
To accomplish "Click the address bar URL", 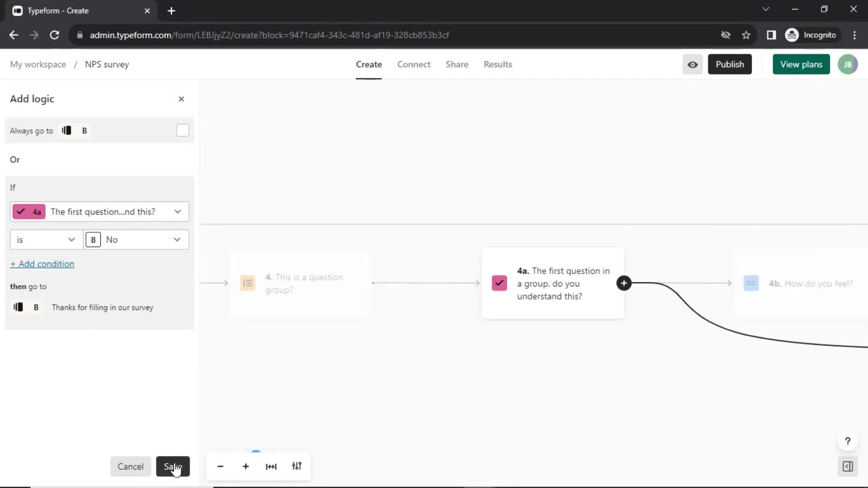I will click(x=269, y=35).
